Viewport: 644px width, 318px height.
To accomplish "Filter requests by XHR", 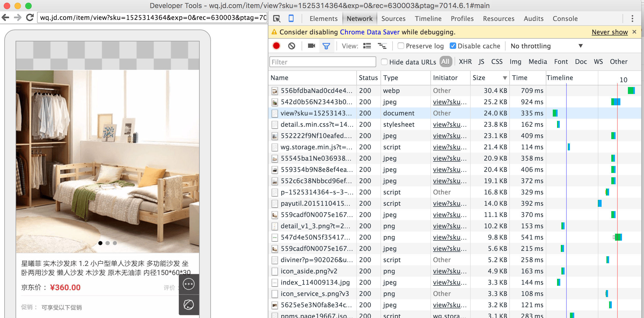I will [x=465, y=62].
